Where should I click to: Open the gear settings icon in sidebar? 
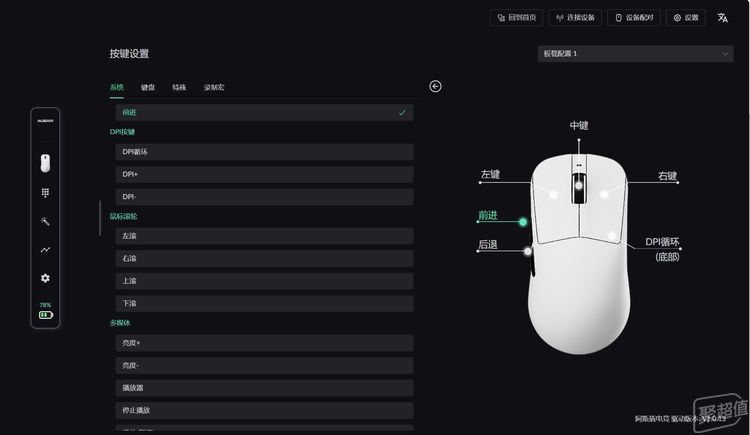(x=45, y=278)
